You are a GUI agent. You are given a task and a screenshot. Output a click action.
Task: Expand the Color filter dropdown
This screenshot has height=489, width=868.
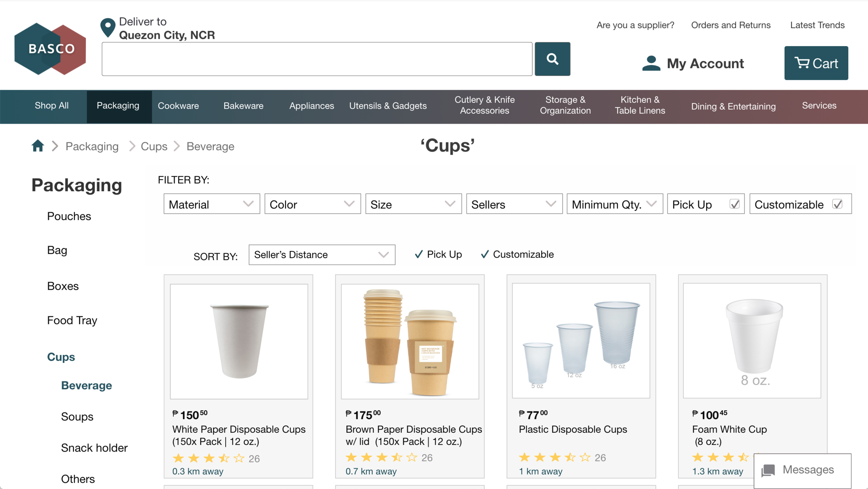tap(312, 204)
